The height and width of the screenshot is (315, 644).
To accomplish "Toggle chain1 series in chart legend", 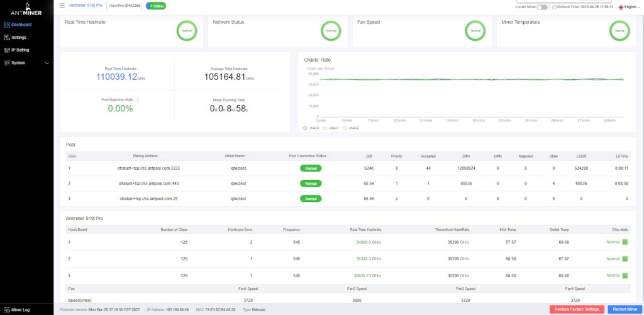I will pos(330,128).
